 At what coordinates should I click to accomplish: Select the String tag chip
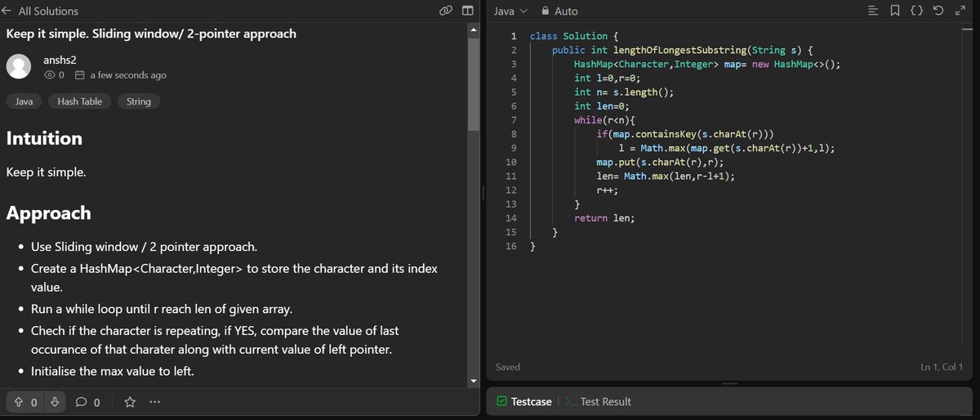139,101
